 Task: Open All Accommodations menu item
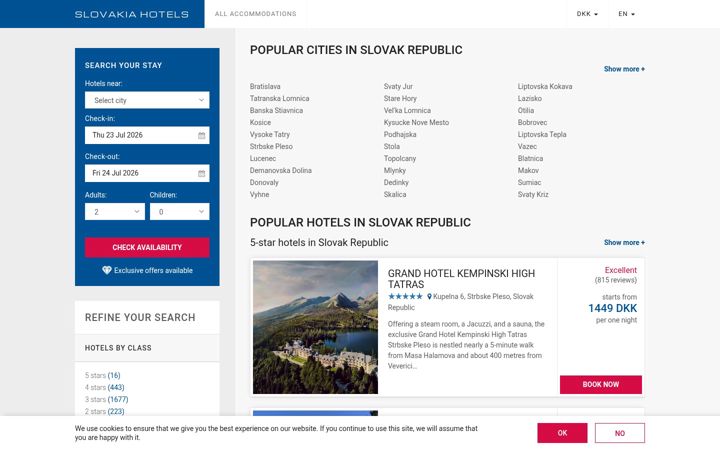255,14
